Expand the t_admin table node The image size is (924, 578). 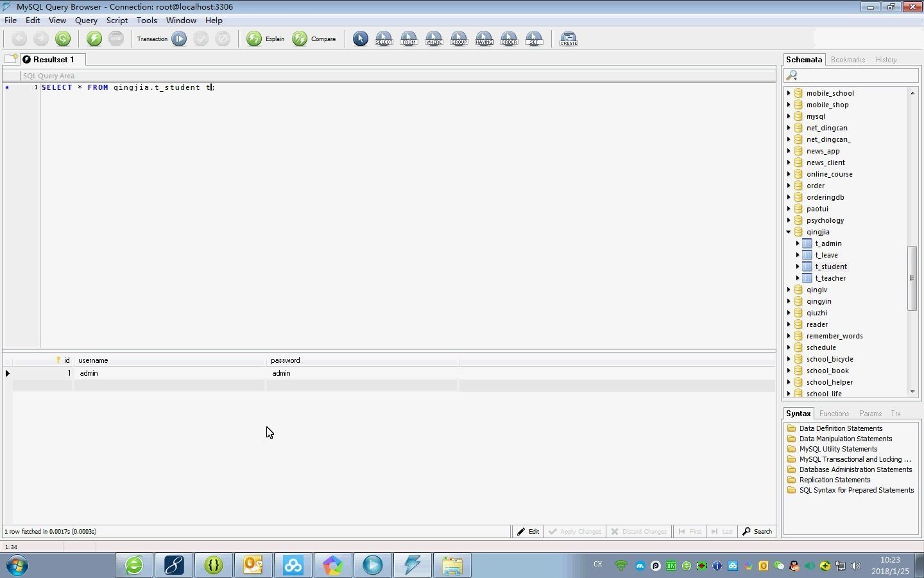point(798,243)
